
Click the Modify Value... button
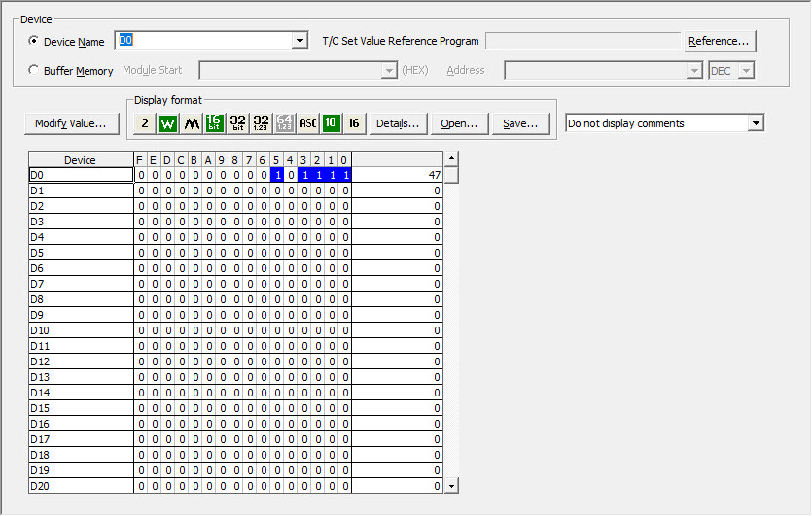(x=71, y=123)
